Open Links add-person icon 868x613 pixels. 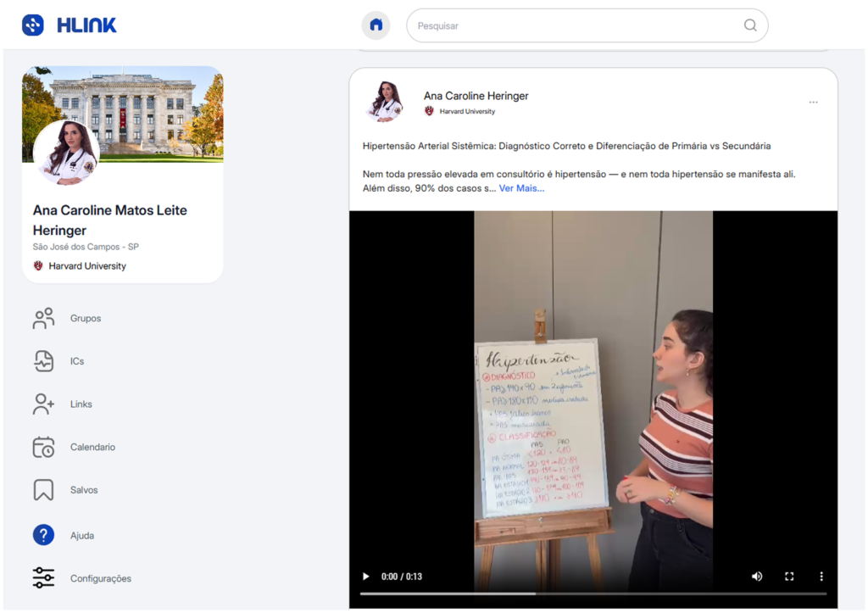[43, 404]
